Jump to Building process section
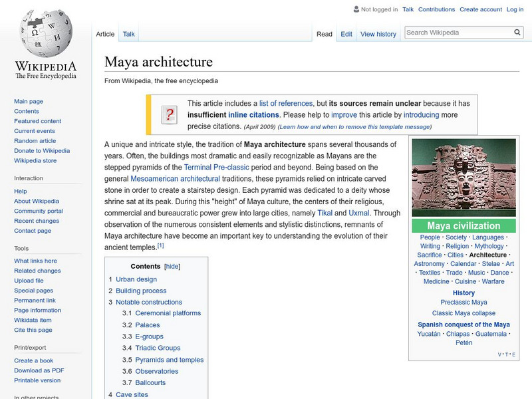This screenshot has width=532, height=399. 141,291
